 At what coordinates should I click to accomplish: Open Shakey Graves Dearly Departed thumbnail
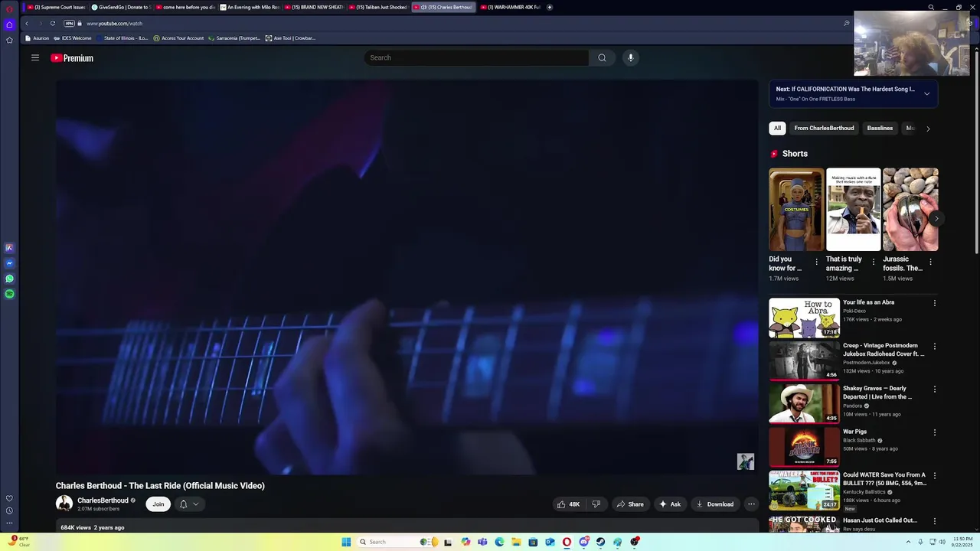coord(804,403)
